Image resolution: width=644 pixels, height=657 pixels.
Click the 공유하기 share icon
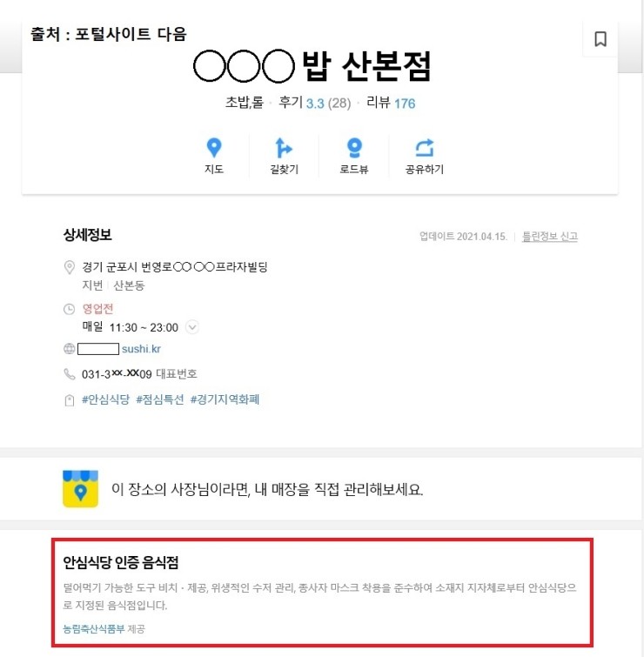pyautogui.click(x=425, y=148)
